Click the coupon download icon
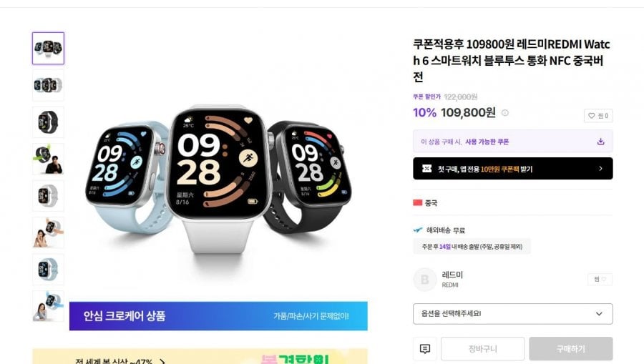The width and height of the screenshot is (644, 364). pyautogui.click(x=600, y=142)
